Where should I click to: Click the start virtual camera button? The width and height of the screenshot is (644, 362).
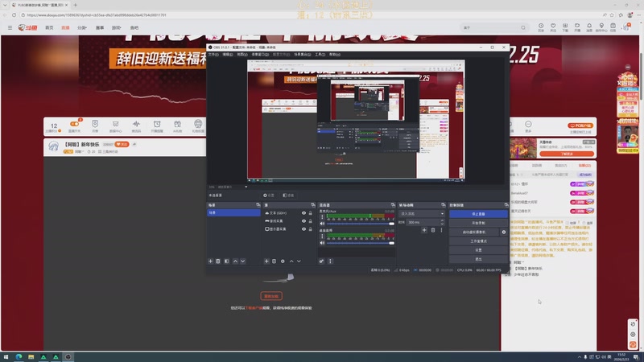[474, 232]
